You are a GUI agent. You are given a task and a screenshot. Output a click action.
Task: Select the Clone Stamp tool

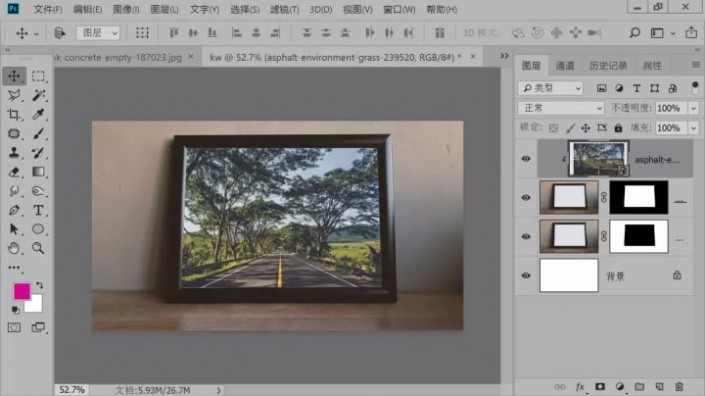14,152
